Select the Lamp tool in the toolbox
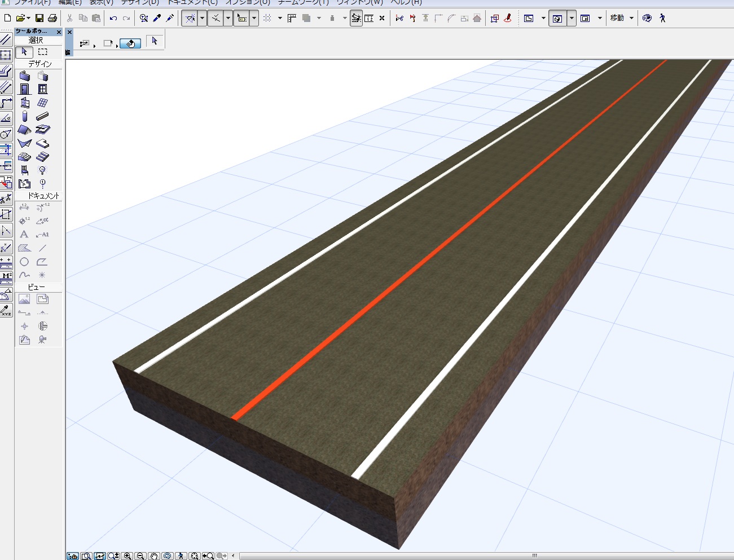The image size is (734, 560). point(42,170)
